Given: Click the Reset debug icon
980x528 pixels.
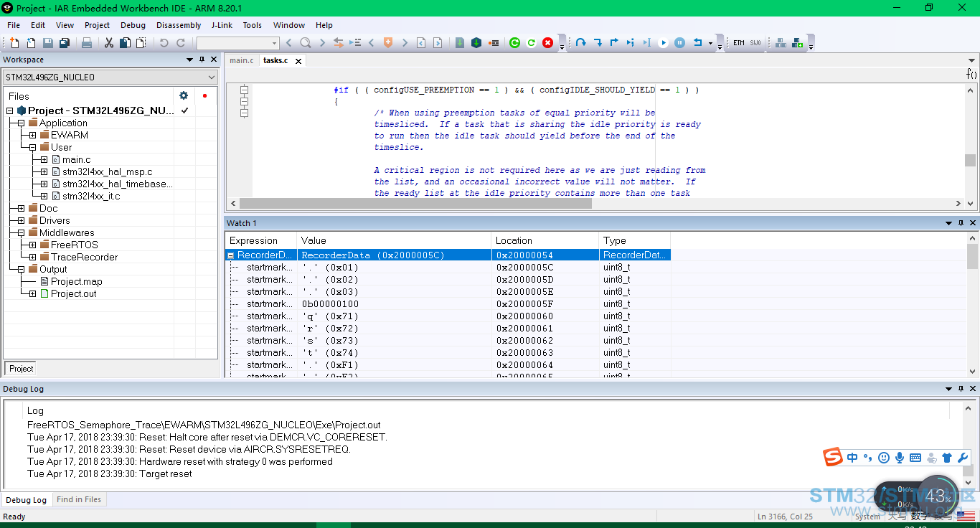Looking at the screenshot, I should [697, 43].
